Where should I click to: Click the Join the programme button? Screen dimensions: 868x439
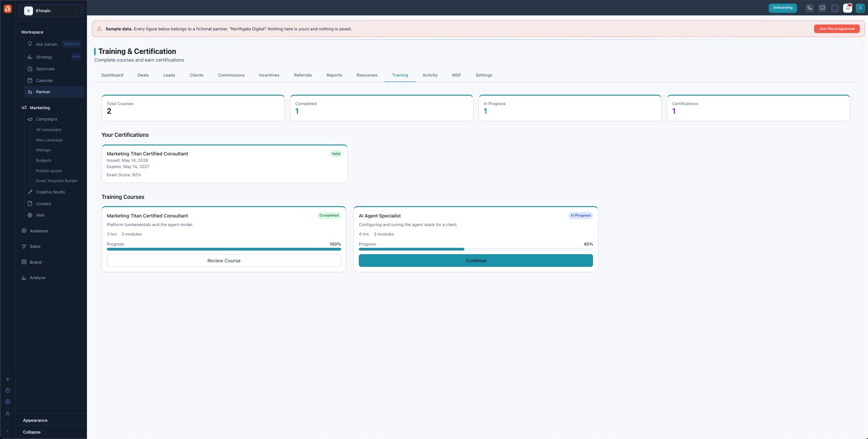(837, 29)
